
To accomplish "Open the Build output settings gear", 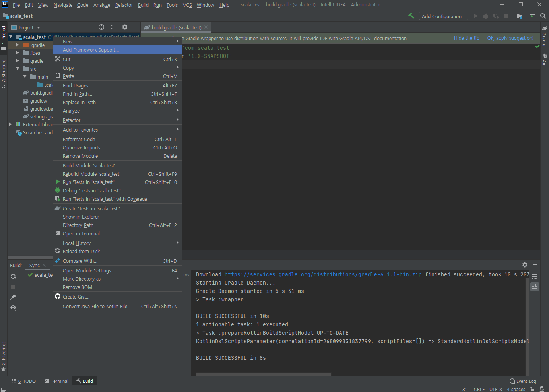I will point(525,265).
